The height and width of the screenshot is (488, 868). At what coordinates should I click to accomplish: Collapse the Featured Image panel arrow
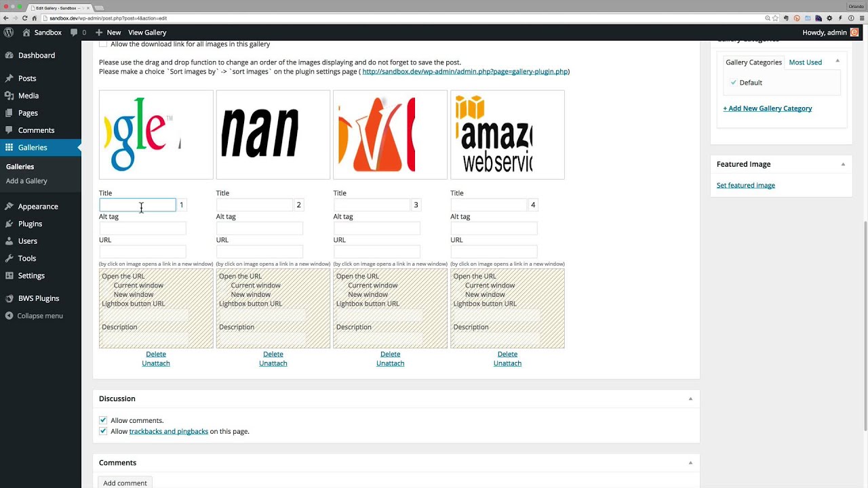click(x=843, y=164)
